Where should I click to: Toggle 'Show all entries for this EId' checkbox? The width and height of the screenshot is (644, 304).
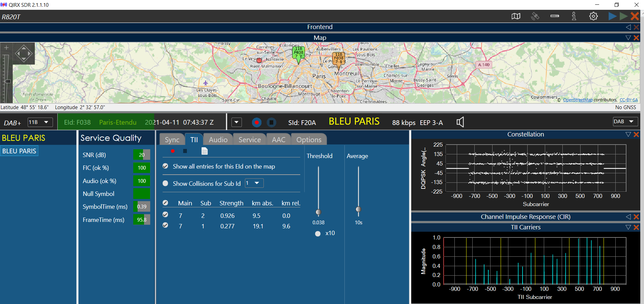click(x=165, y=166)
